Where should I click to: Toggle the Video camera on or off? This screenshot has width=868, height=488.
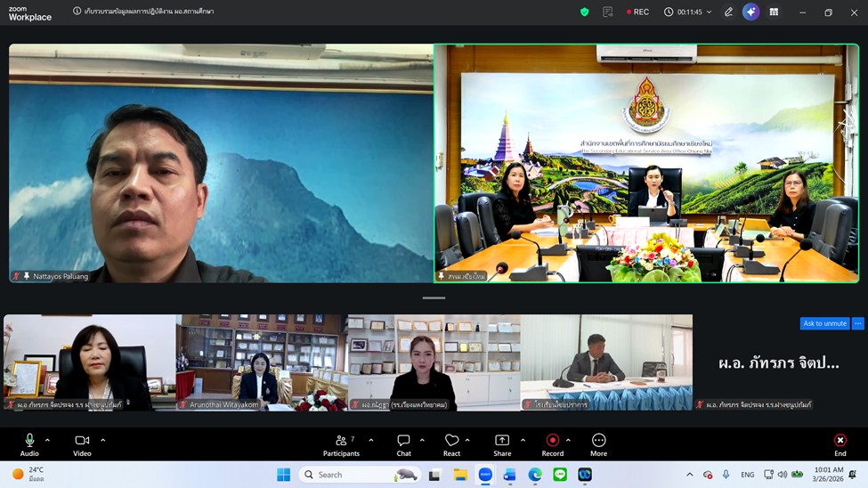(x=82, y=444)
